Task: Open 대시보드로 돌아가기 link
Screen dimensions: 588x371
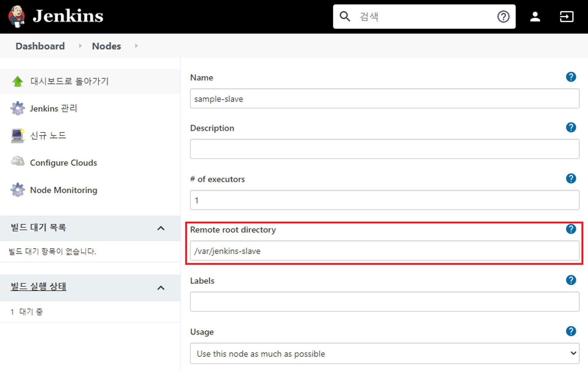Action: pyautogui.click(x=69, y=81)
